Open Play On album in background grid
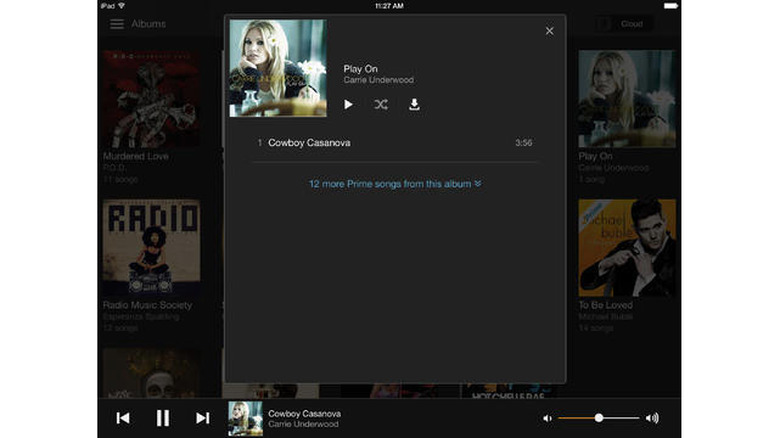This screenshot has width=780, height=438. tap(627, 99)
